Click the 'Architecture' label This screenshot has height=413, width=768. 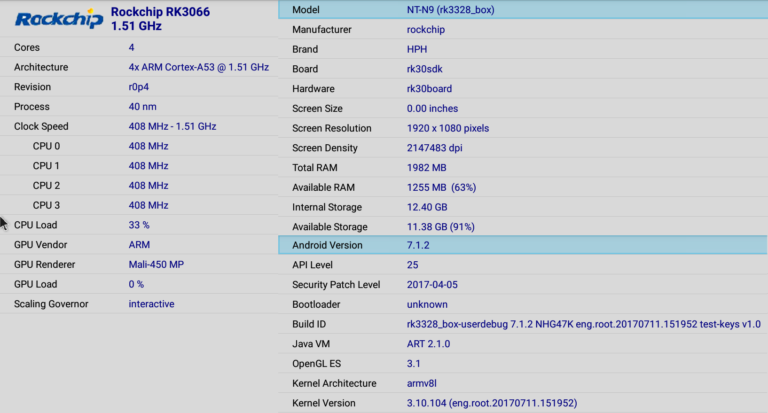tap(41, 67)
